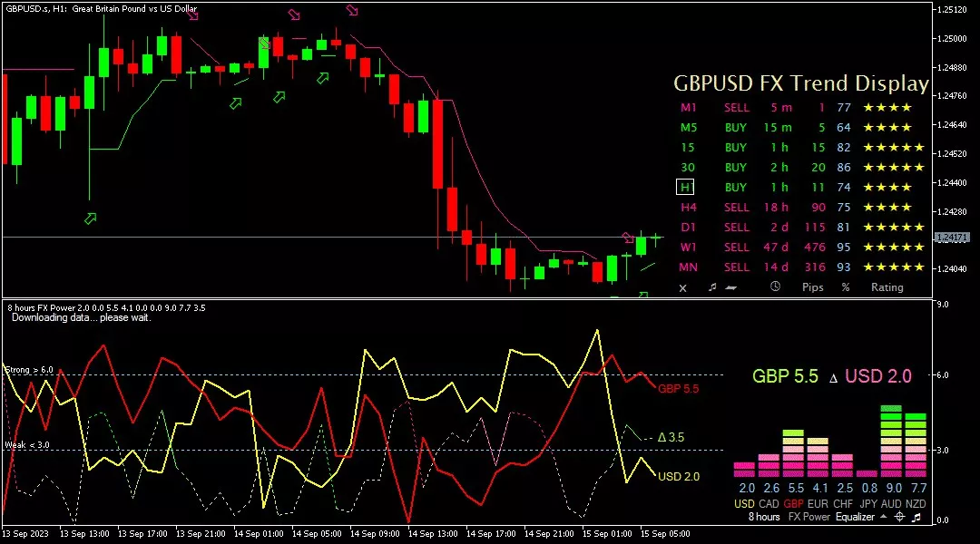
Task: Select the H4 timeframe row label
Action: [688, 208]
